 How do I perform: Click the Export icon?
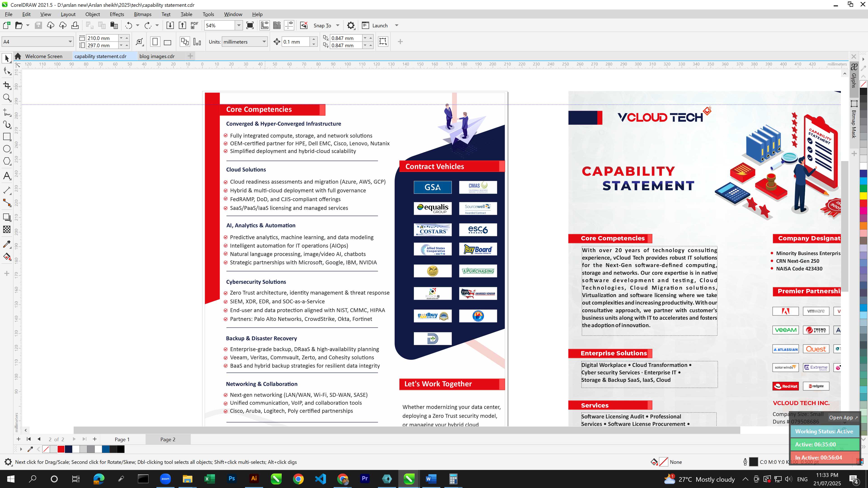182,25
